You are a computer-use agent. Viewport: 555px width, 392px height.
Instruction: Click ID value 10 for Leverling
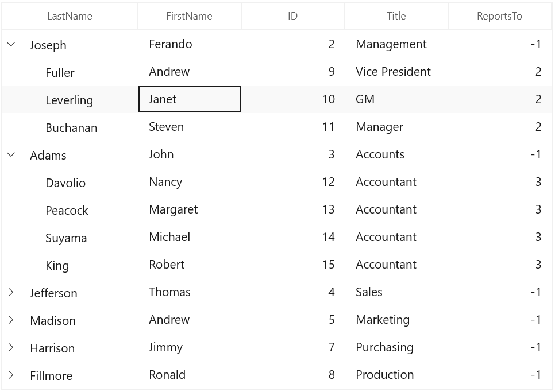coord(329,99)
